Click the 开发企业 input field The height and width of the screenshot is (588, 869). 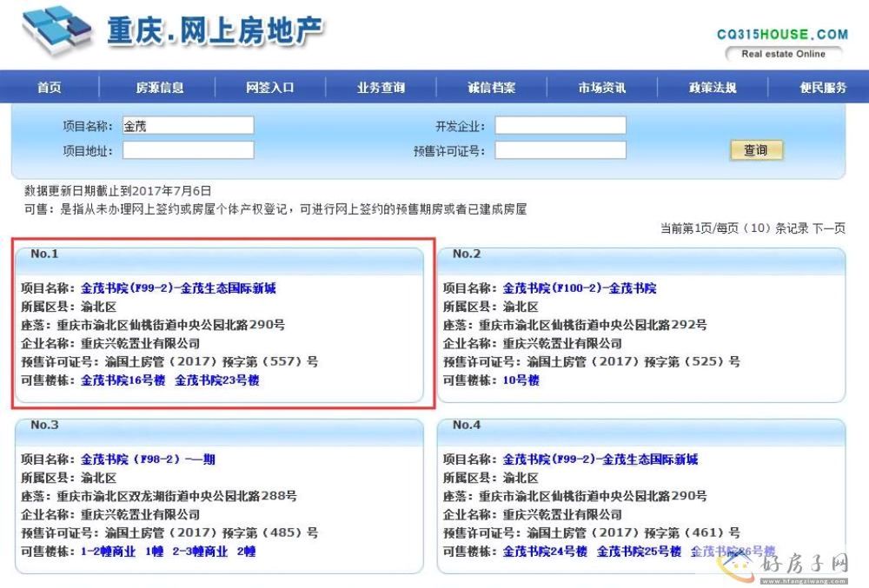tap(560, 126)
